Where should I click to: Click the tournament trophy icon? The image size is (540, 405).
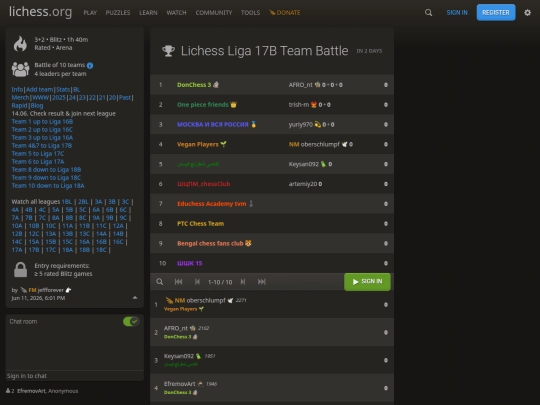[168, 51]
